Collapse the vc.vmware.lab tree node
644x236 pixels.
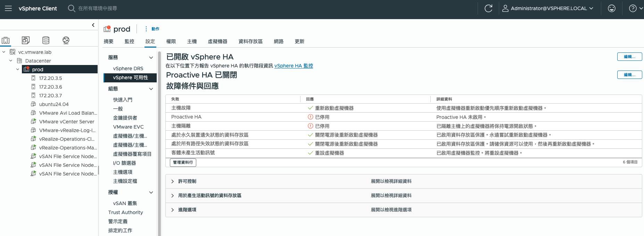click(x=4, y=52)
